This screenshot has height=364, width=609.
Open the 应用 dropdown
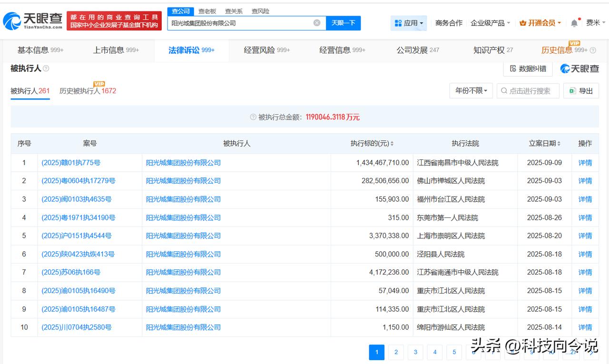coord(409,23)
